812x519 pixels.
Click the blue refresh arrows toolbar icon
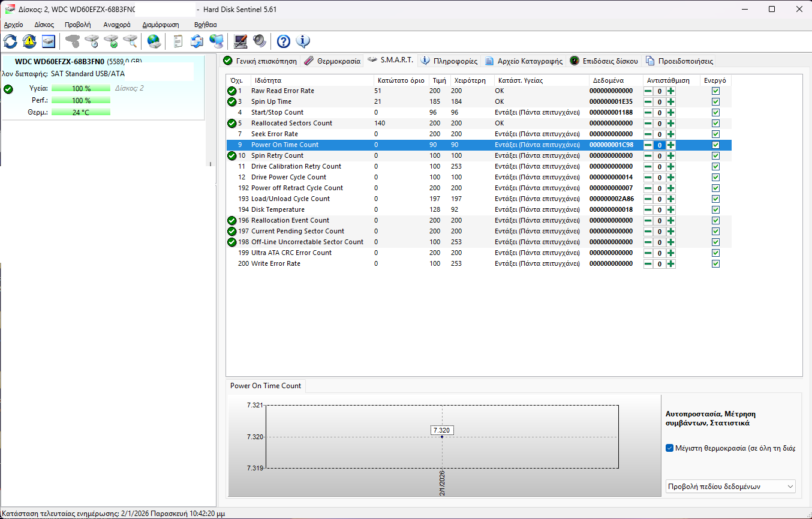[10, 41]
